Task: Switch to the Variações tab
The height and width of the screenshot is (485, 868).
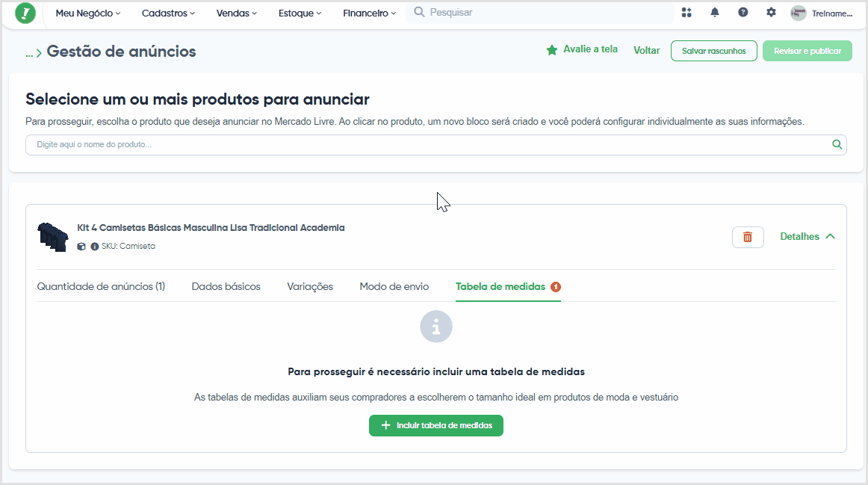Action: coord(310,287)
